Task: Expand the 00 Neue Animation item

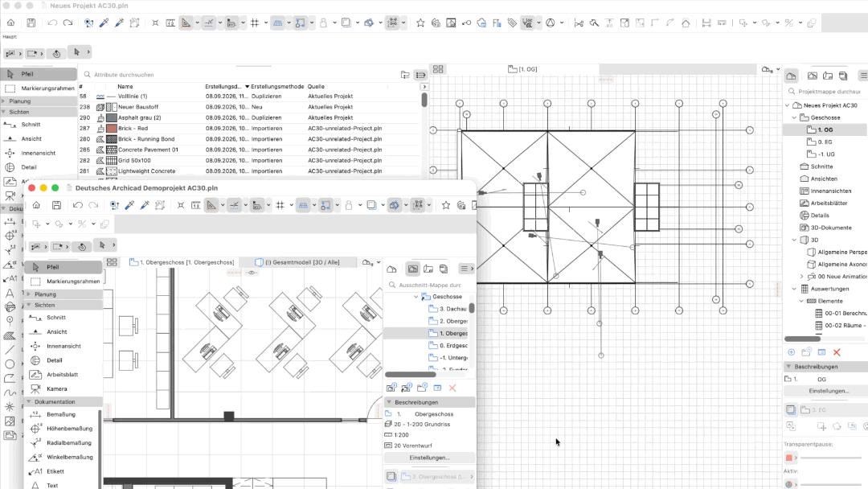Action: (x=801, y=277)
